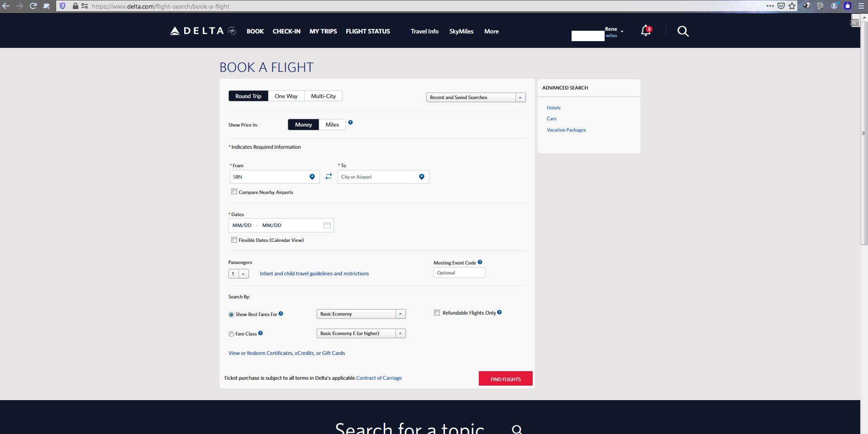868x434 pixels.
Task: Click the new container tab icon beside reload
Action: click(x=47, y=6)
